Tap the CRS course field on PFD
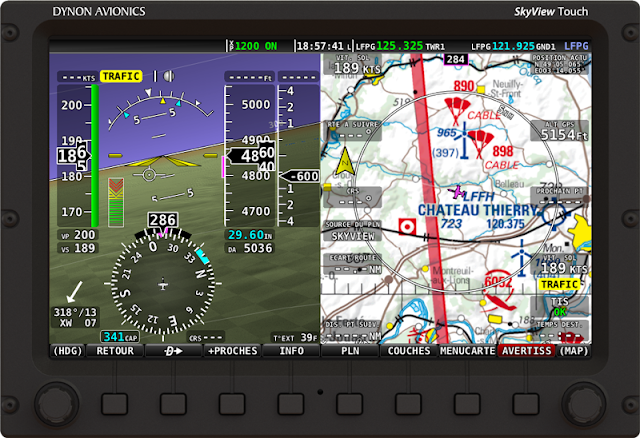The height and width of the screenshot is (438, 640). tap(206, 338)
